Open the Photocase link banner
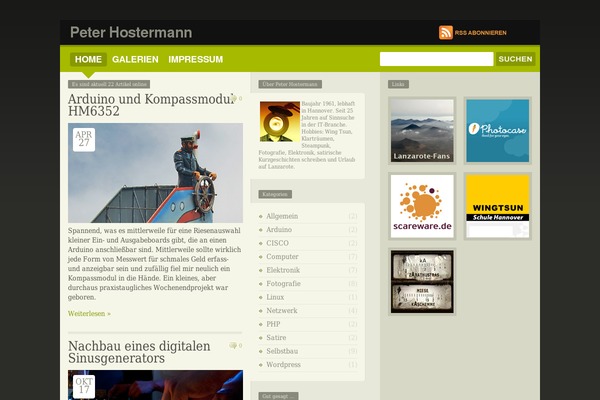Screen dimensions: 600x400 pos(498,131)
